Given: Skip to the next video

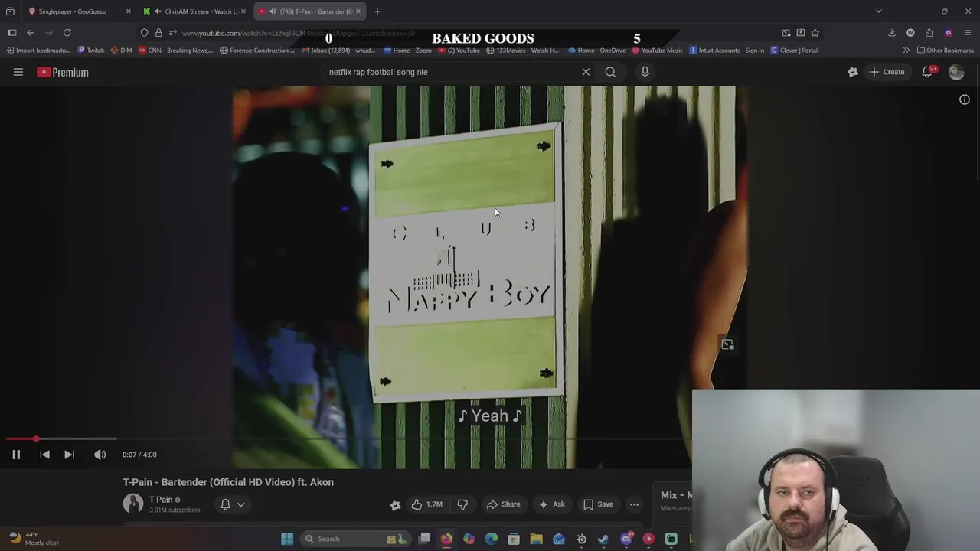Looking at the screenshot, I should pos(69,455).
